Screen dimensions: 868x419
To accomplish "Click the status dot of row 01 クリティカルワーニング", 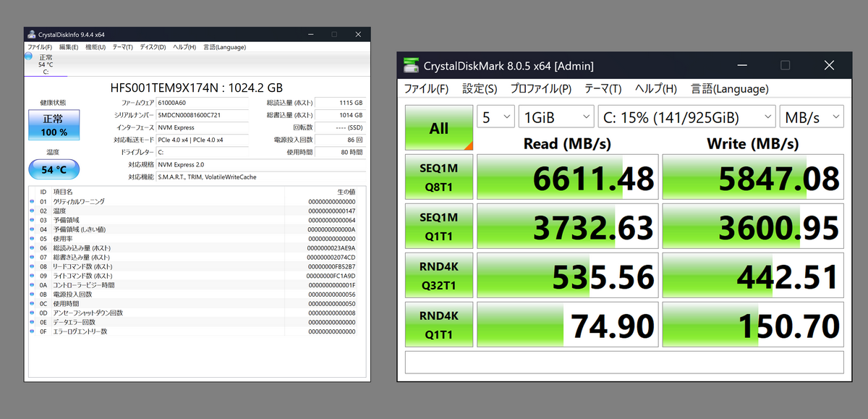I will pyautogui.click(x=31, y=201).
